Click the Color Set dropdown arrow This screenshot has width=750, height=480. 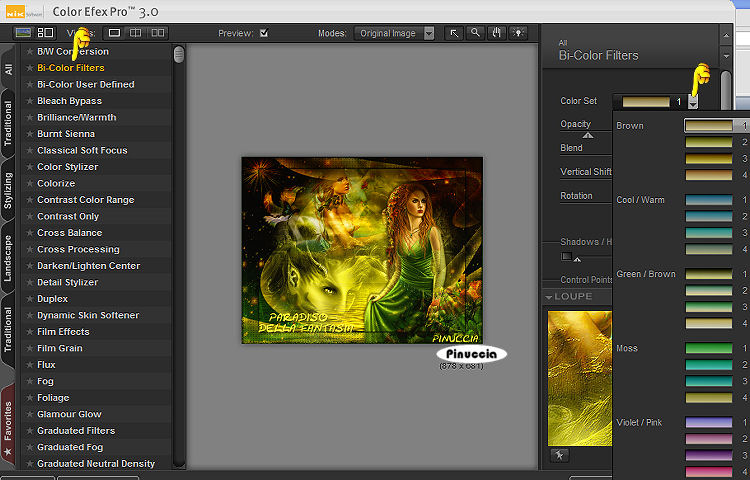click(x=693, y=102)
